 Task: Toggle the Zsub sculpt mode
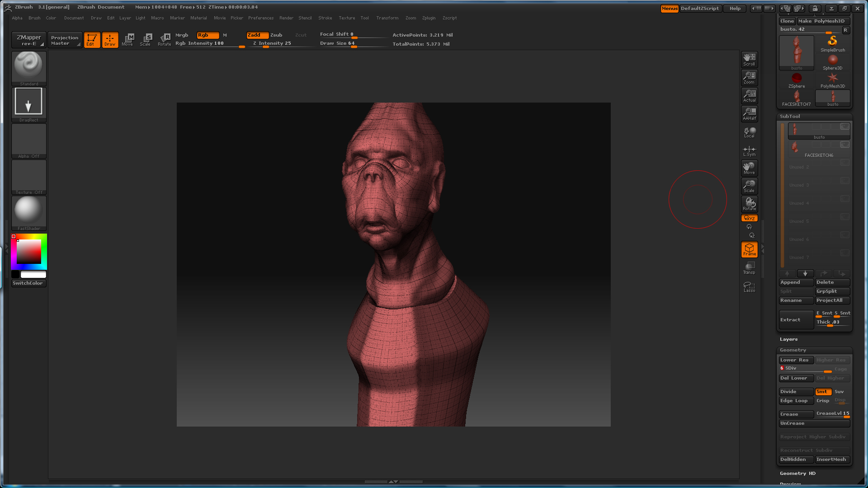(276, 35)
